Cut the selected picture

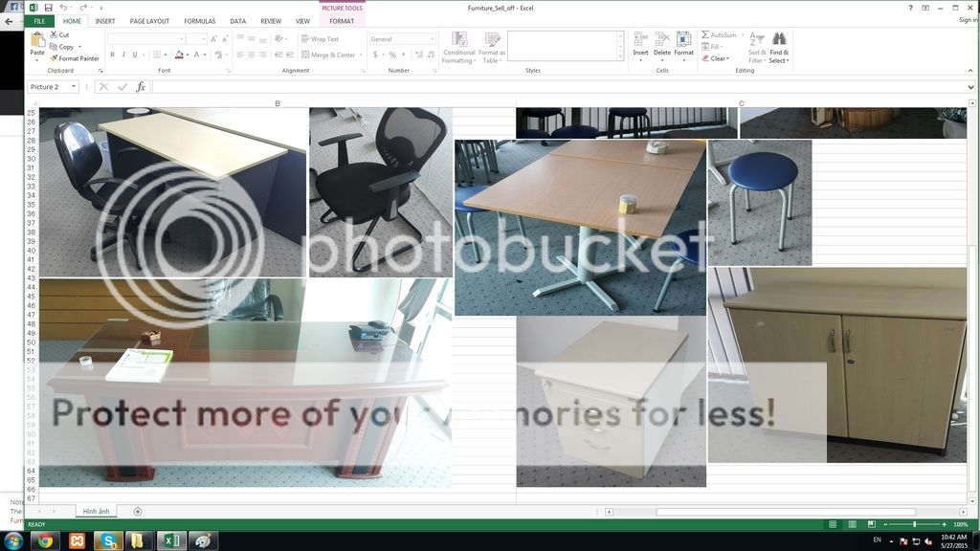[x=59, y=35]
